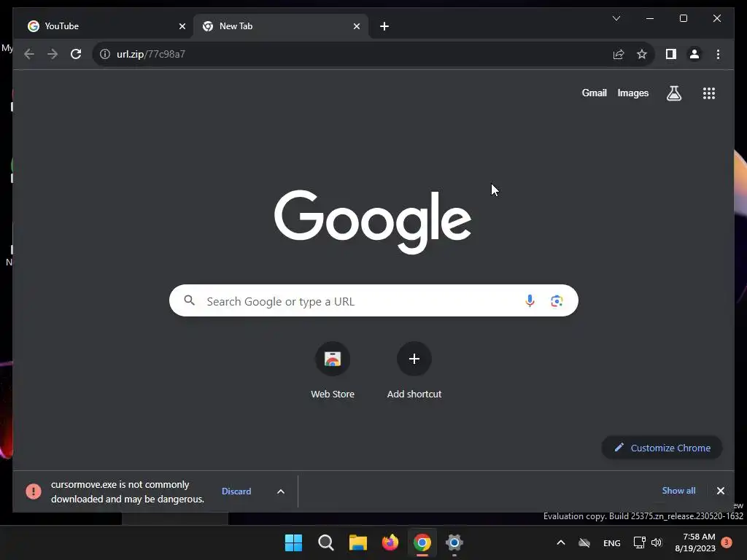747x560 pixels.
Task: Open the Images link
Action: (632, 93)
